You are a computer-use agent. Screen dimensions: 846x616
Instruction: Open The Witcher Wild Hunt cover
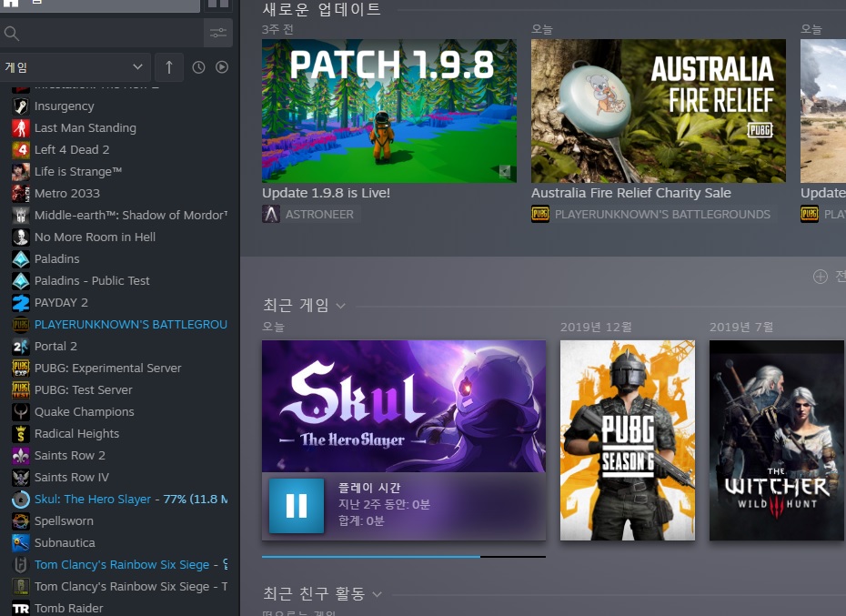click(x=776, y=440)
